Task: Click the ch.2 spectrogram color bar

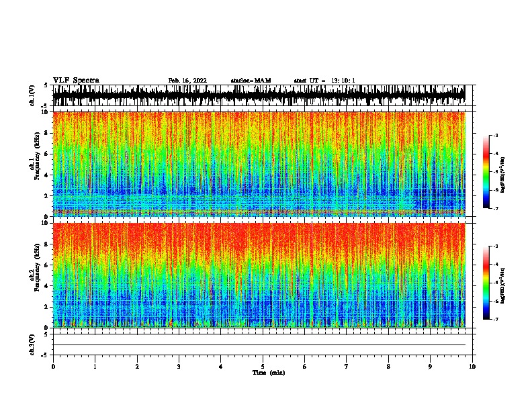Action: click(x=486, y=283)
